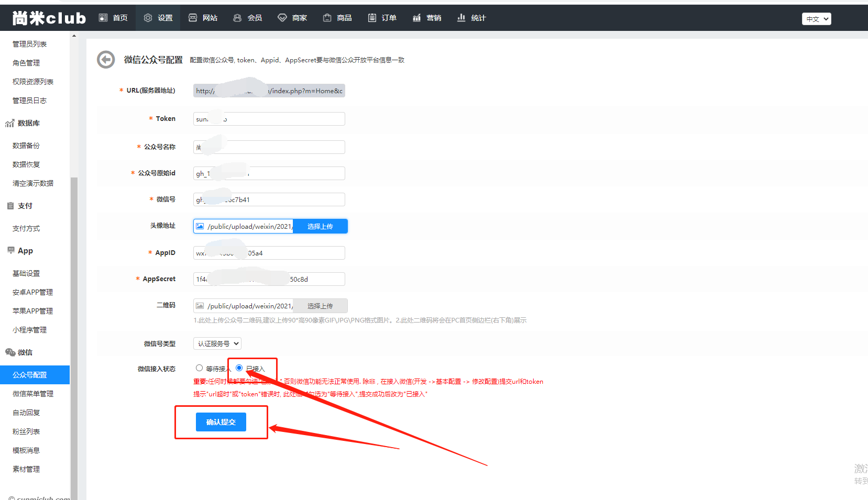Click the 商家 merchant icon
This screenshot has height=500, width=868.
(282, 18)
